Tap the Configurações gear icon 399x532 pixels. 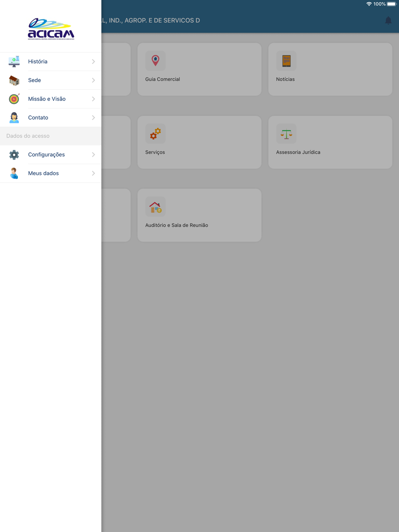tap(14, 155)
